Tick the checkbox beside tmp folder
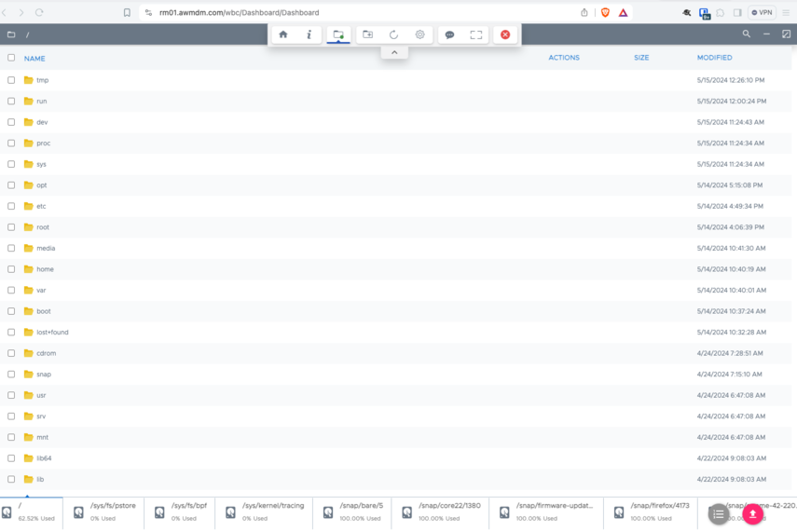This screenshot has height=532, width=797. point(11,80)
